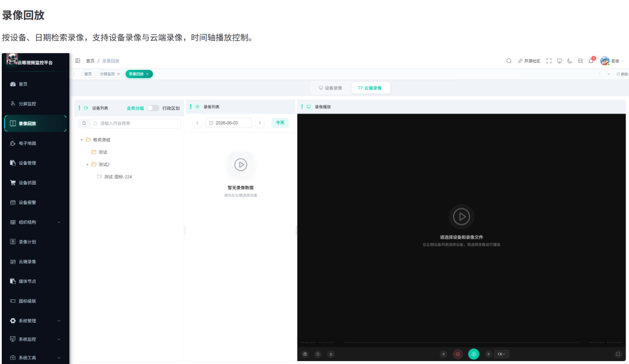This screenshot has width=629, height=364.
Task: Collapse the 测试2 tree node
Action: (87, 165)
